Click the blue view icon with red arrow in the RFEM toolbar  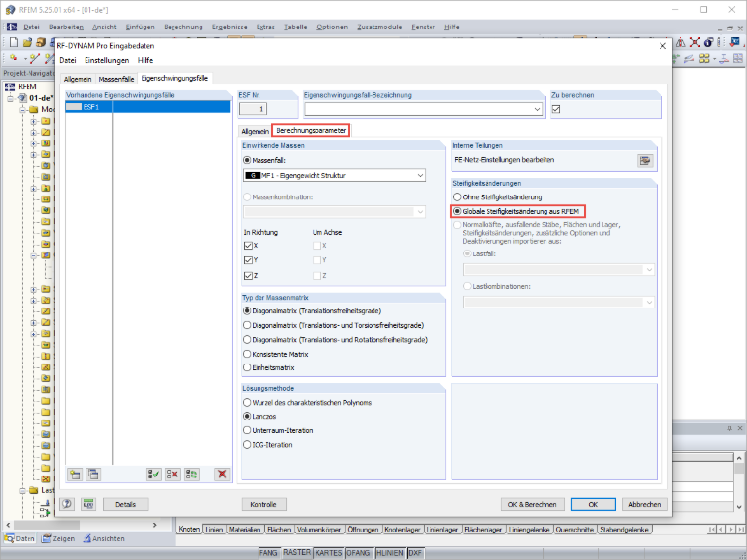735,43
